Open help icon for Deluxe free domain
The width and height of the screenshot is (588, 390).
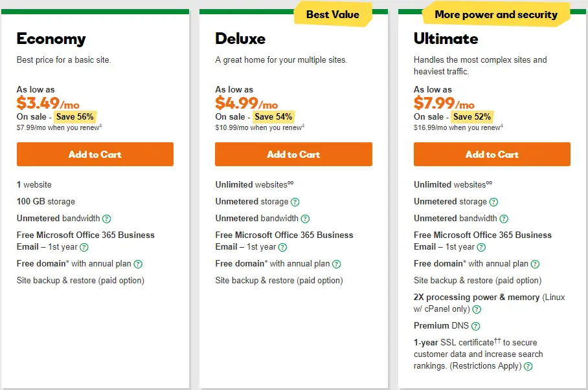tap(337, 264)
